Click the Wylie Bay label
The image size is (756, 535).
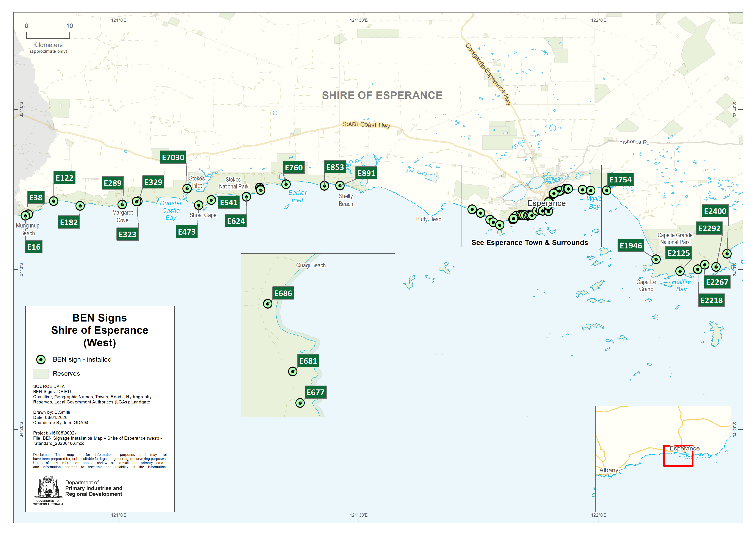point(594,203)
